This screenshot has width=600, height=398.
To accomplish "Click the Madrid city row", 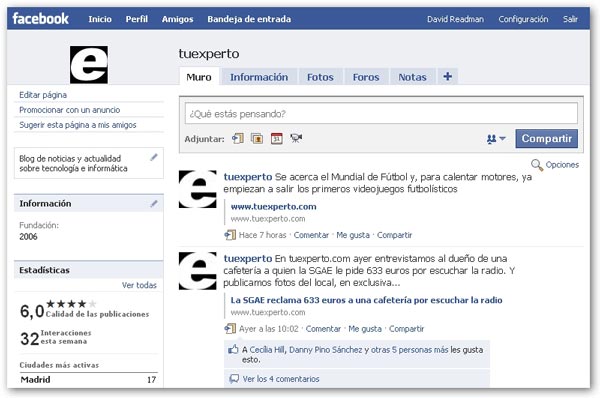I will 88,380.
